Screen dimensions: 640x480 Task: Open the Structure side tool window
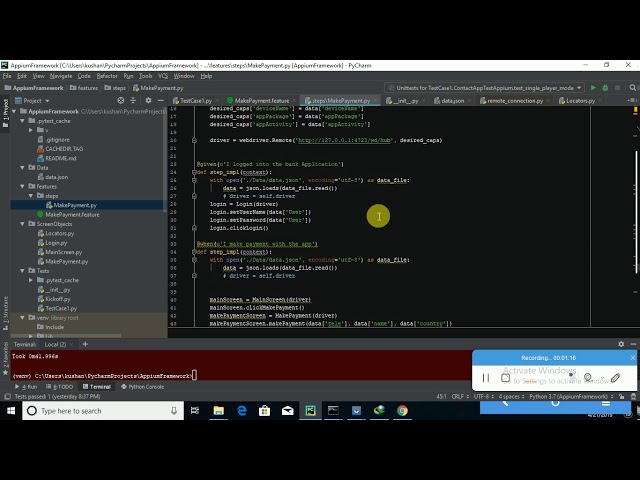[5, 313]
